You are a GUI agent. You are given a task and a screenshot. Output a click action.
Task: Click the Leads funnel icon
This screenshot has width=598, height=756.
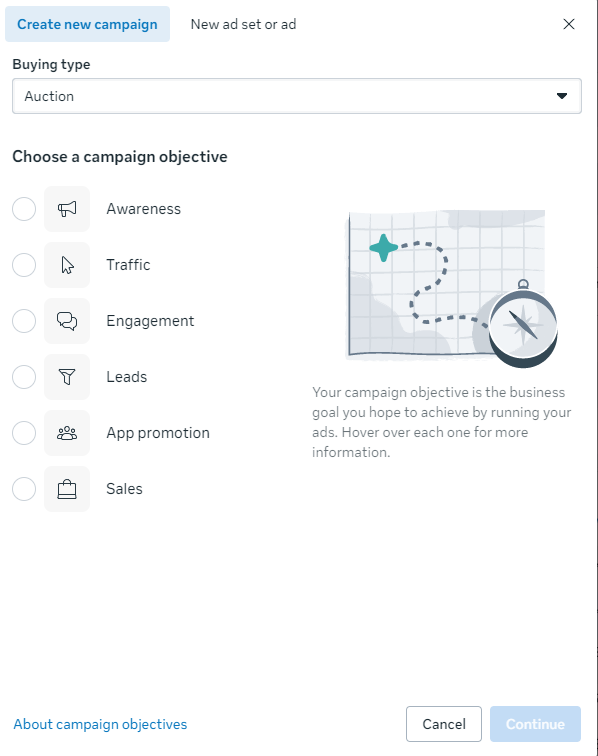67,377
